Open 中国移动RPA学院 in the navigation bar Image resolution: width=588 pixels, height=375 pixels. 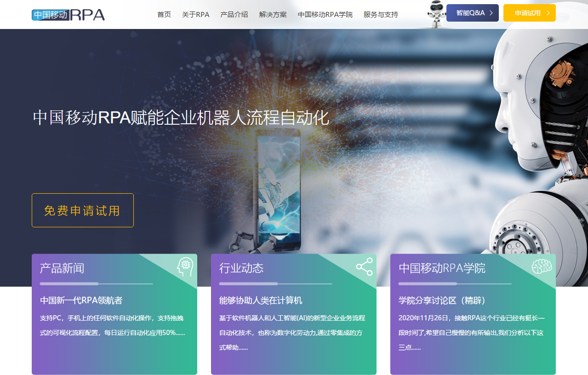tap(325, 14)
